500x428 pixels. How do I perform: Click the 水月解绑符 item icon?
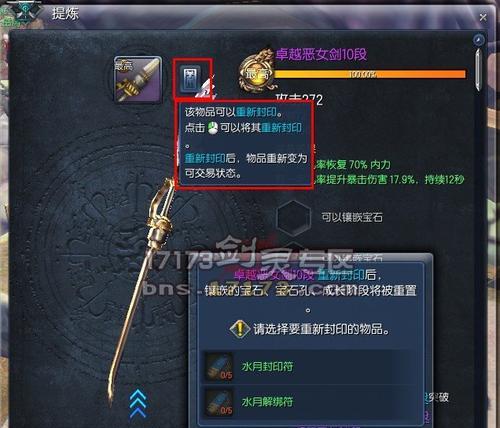(x=219, y=402)
